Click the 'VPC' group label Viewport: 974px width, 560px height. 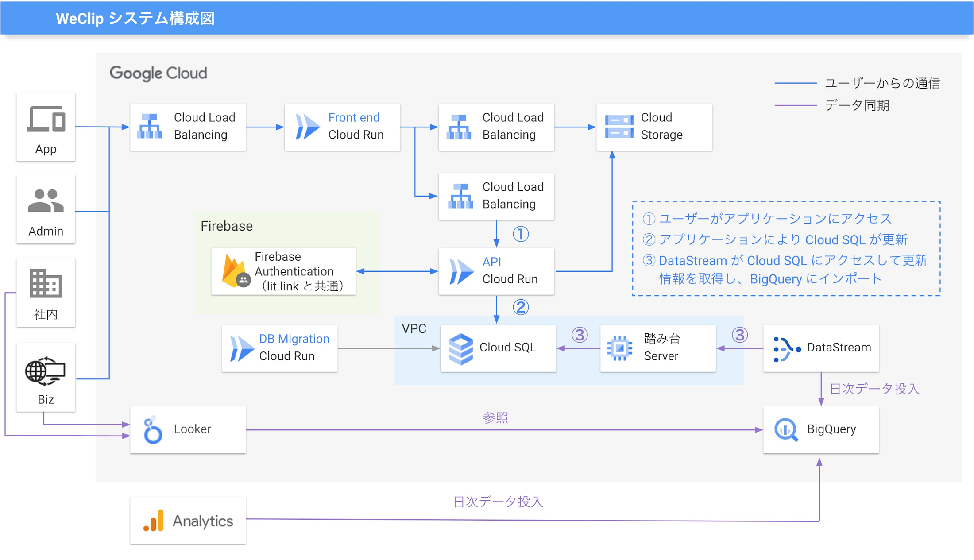click(x=414, y=328)
